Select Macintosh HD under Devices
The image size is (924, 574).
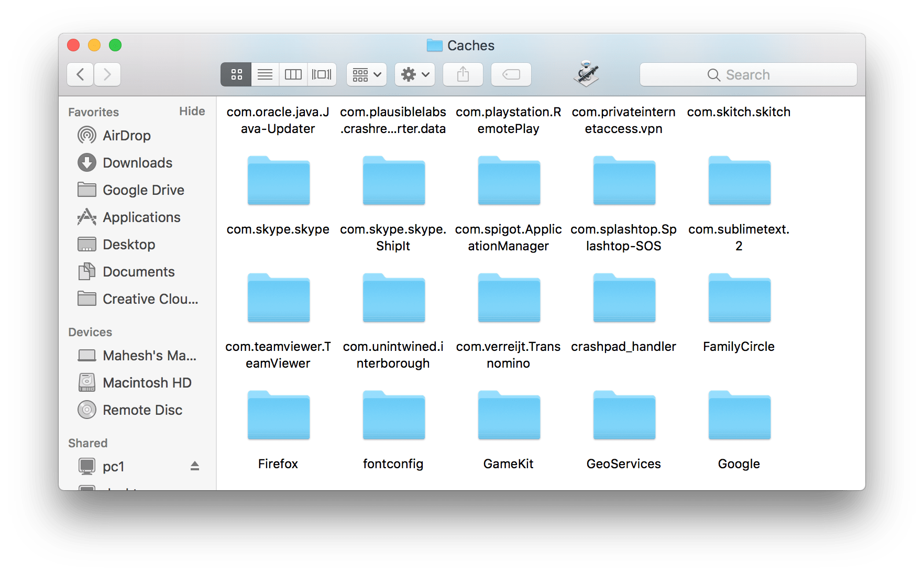(147, 383)
